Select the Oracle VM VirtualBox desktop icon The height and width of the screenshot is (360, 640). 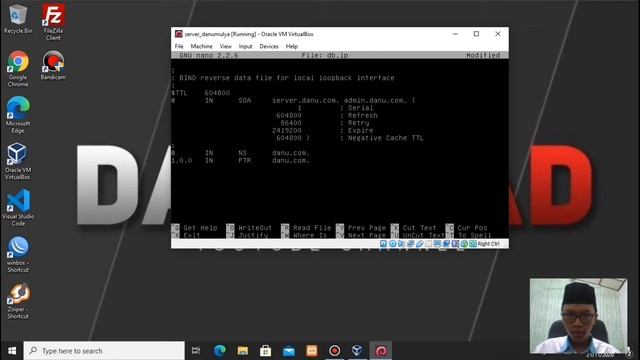18,162
